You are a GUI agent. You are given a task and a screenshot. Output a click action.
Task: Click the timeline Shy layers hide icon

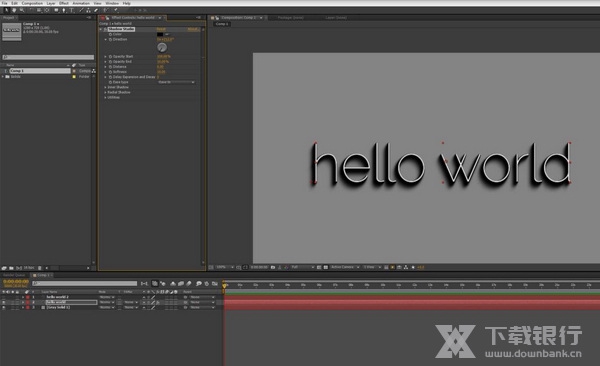(x=173, y=284)
